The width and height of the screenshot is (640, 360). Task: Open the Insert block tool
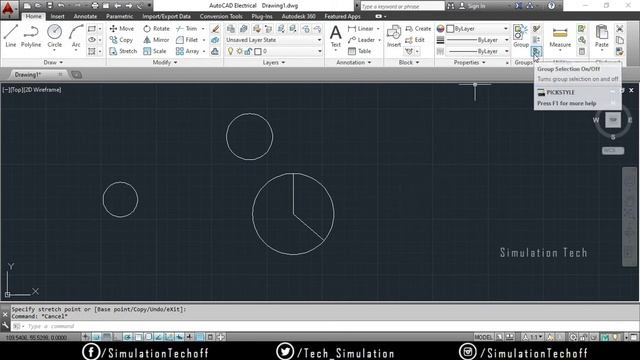pyautogui.click(x=394, y=36)
